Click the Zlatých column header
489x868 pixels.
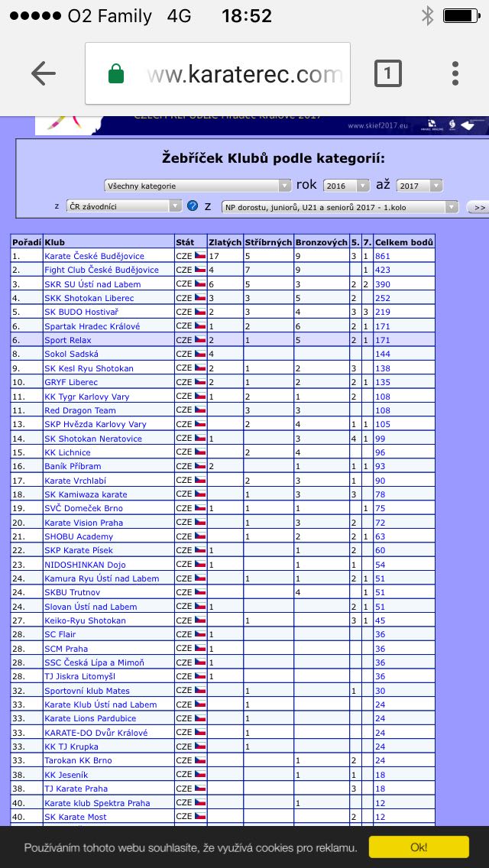(225, 242)
